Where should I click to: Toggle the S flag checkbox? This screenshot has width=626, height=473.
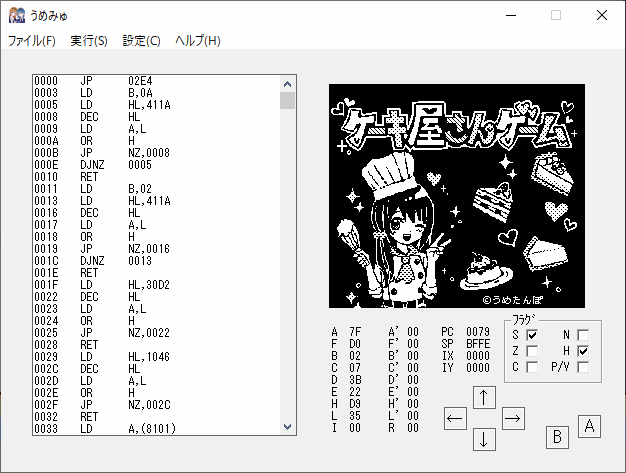(532, 335)
